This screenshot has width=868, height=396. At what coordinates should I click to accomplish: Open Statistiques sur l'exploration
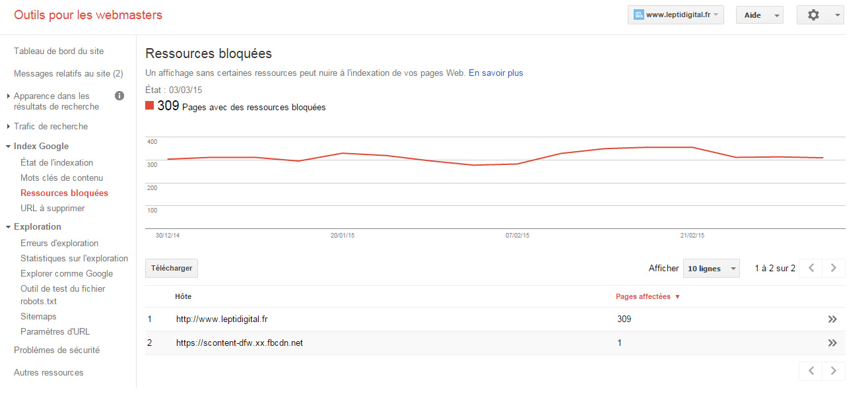point(74,258)
